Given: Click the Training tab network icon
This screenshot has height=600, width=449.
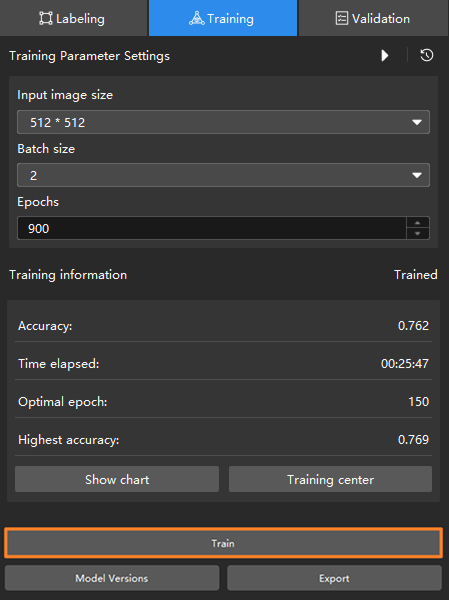Looking at the screenshot, I should tap(196, 18).
